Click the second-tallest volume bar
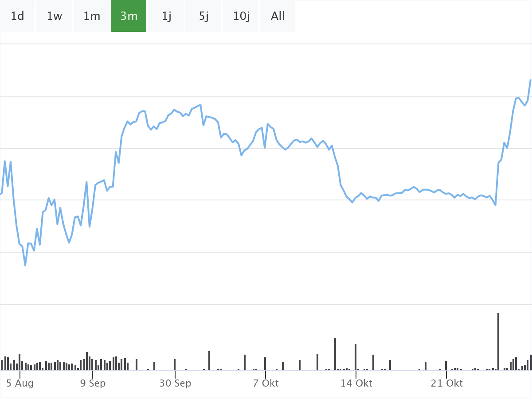532x399 pixels. pos(335,354)
